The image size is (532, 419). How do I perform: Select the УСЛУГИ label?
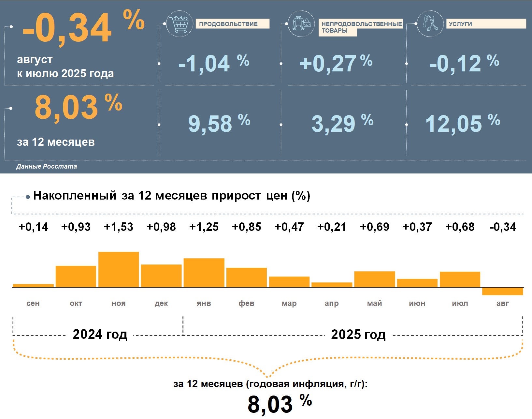click(485, 24)
